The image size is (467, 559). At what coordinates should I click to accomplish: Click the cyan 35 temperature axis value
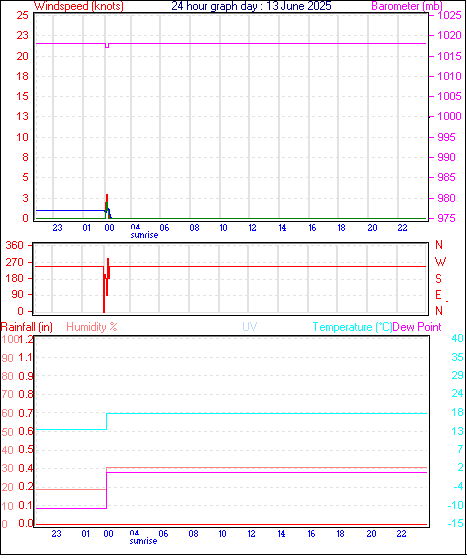click(457, 357)
